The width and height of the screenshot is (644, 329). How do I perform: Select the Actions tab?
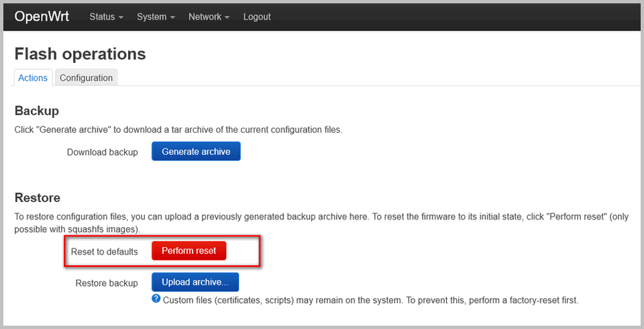(33, 78)
